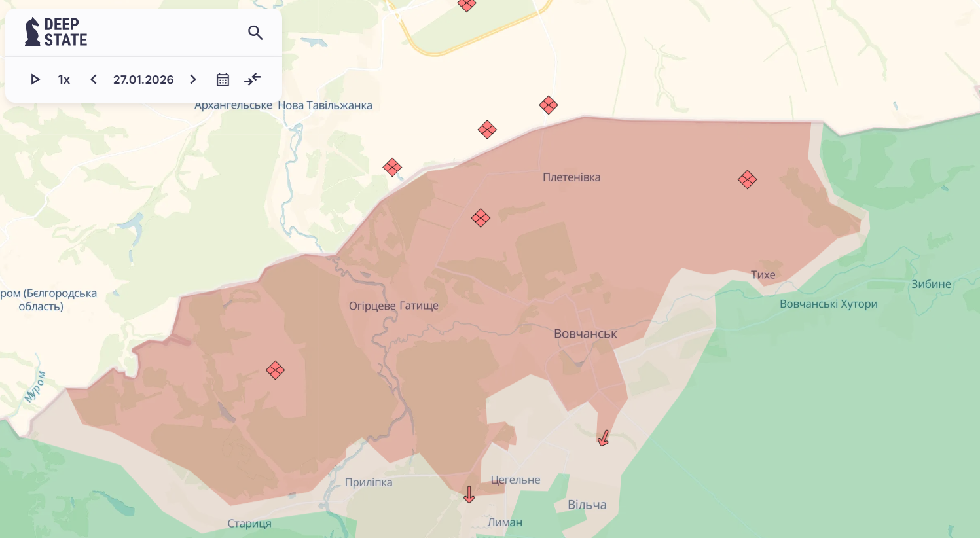Open the calendar date picker
Image resolution: width=980 pixels, height=538 pixels.
click(x=223, y=79)
